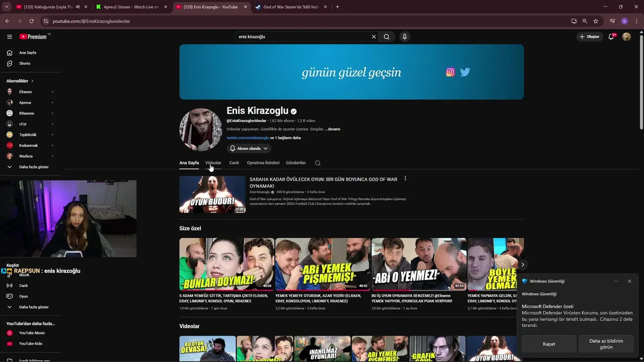Go back in browser history
The width and height of the screenshot is (644, 362).
tap(7, 21)
